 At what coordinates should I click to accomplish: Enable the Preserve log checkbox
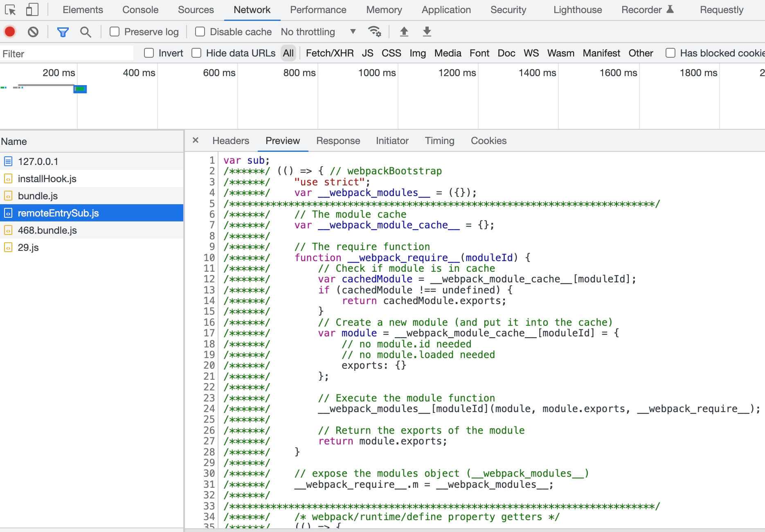pos(115,32)
